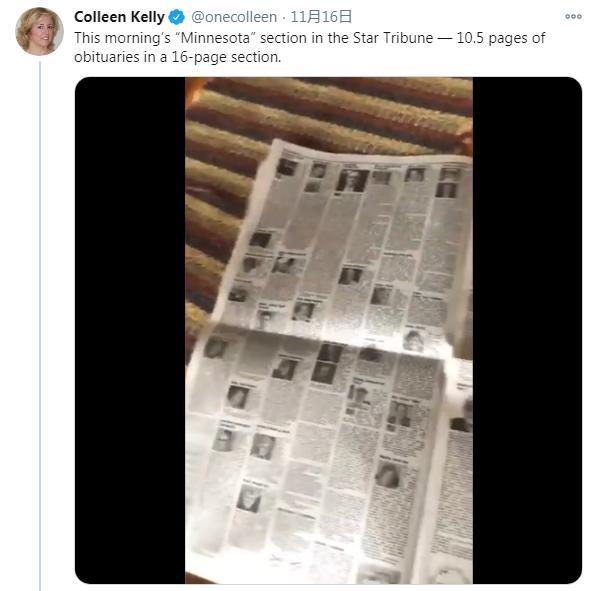Click the quoted word "Minnesota" in the tweet

(217, 38)
